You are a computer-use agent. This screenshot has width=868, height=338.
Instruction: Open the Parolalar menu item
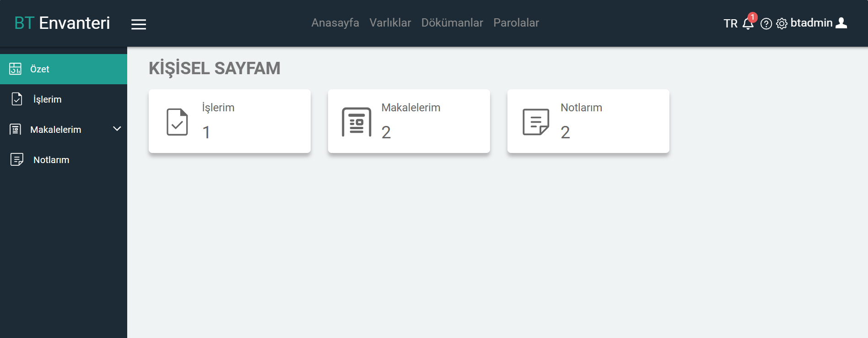(x=516, y=23)
